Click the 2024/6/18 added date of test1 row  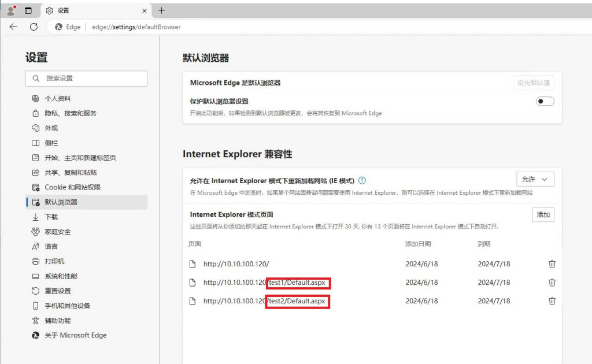421,283
